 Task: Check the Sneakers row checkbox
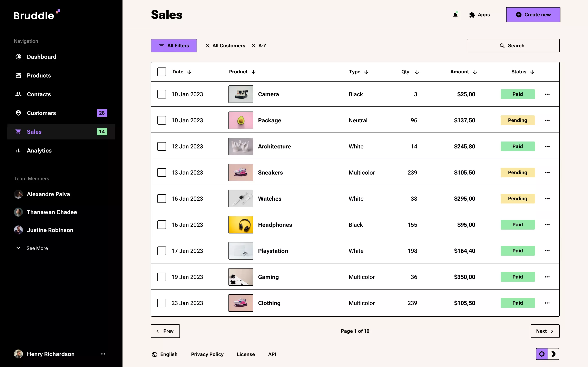[161, 172]
